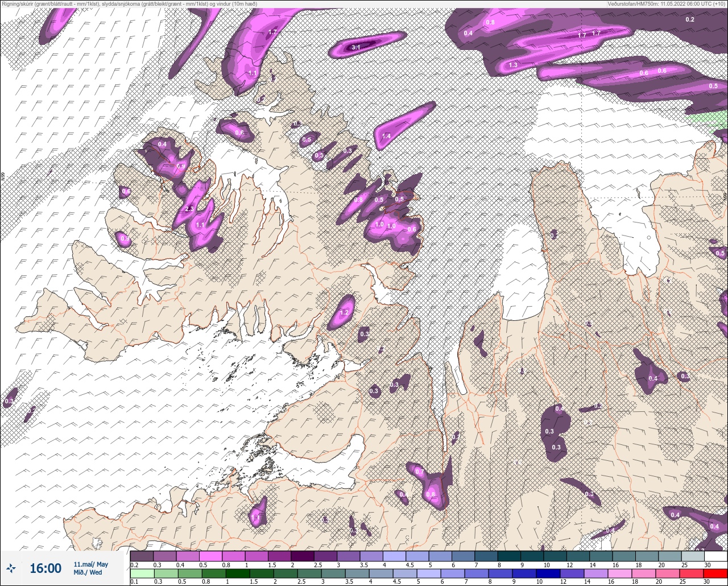Click the 3.1 precipitation value on map
The image size is (728, 586).
click(357, 47)
